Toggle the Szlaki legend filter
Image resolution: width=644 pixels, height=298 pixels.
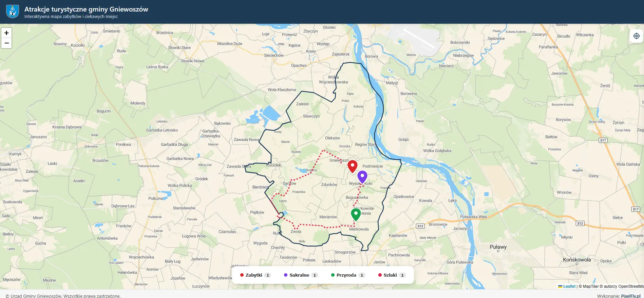coord(392,275)
